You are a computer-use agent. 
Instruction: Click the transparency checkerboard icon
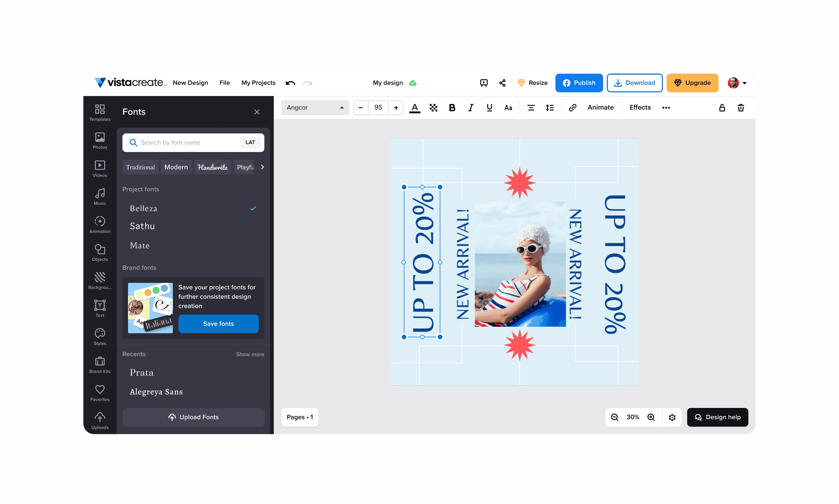click(x=433, y=108)
